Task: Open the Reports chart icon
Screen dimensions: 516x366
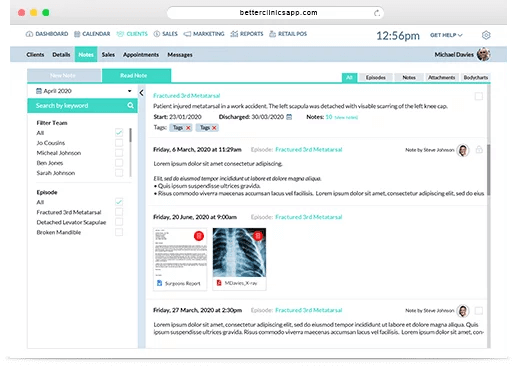Action: coord(234,34)
